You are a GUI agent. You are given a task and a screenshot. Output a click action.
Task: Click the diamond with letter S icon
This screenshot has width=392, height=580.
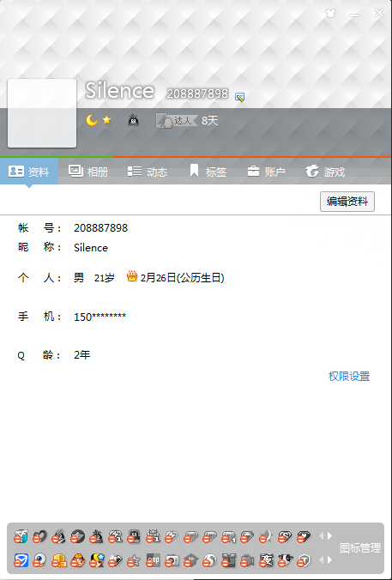tap(285, 536)
